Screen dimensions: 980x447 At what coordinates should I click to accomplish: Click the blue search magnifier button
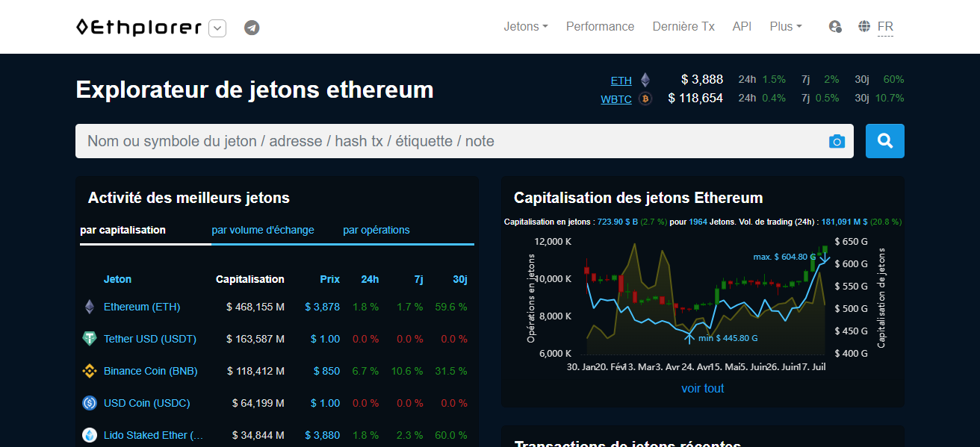885,141
